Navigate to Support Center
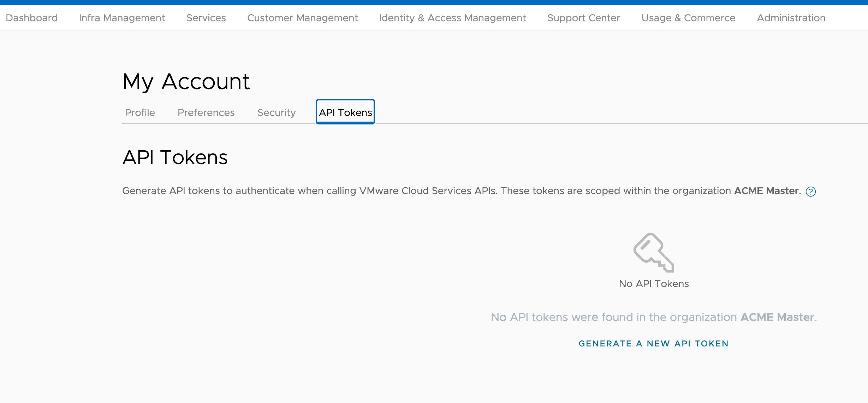868x403 pixels. [583, 18]
